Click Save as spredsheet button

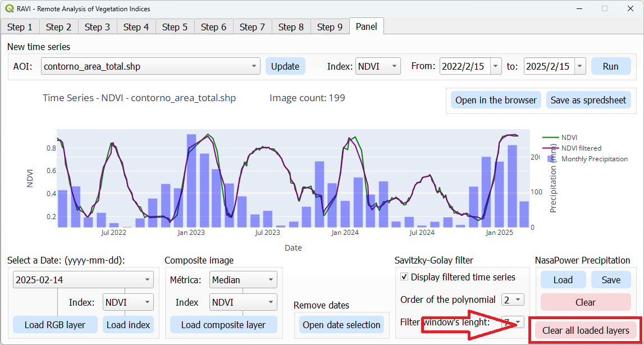(588, 100)
